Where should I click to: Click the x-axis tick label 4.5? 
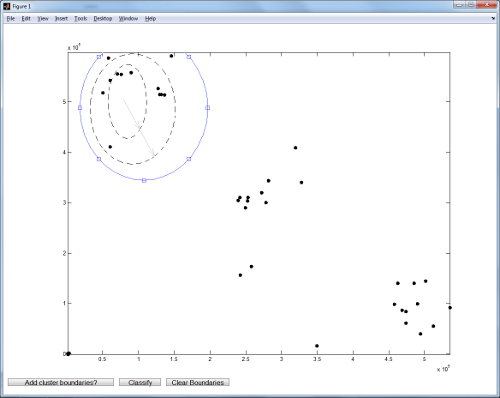coord(388,359)
